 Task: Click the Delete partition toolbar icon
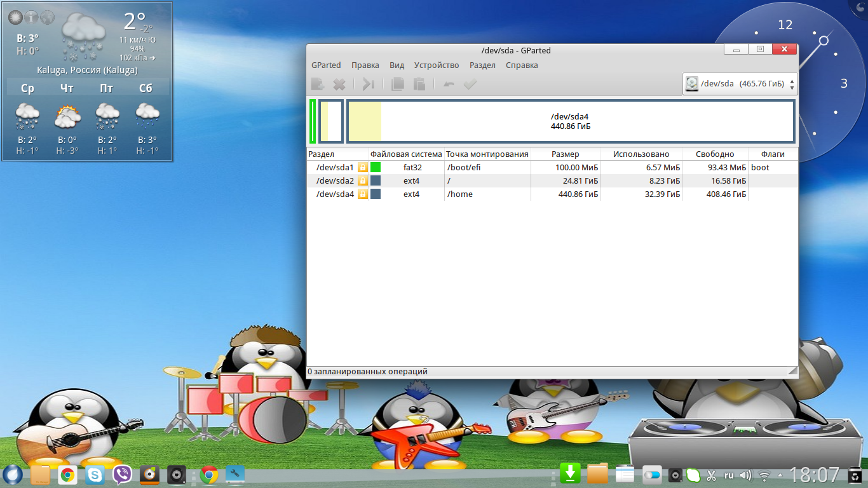pyautogui.click(x=339, y=84)
